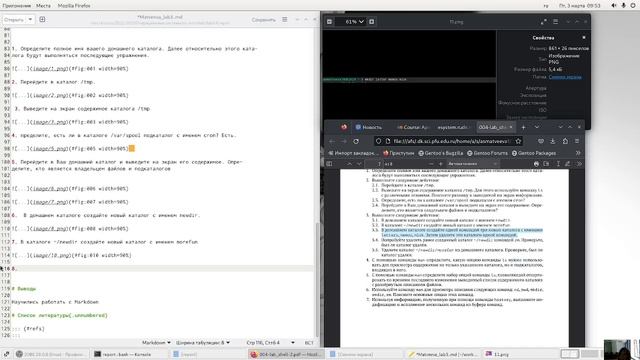Close the Свойства properties panel
The height and width of the screenshot is (360, 640).
(x=584, y=38)
